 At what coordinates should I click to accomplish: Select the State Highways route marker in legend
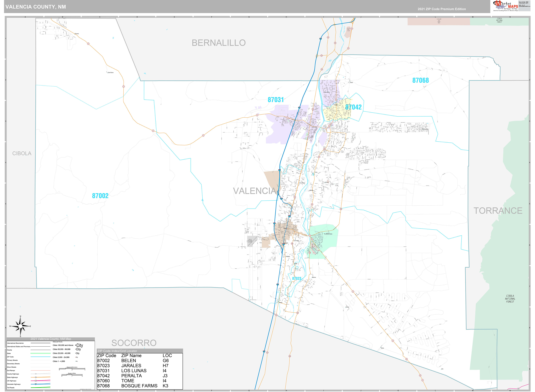[36, 377]
